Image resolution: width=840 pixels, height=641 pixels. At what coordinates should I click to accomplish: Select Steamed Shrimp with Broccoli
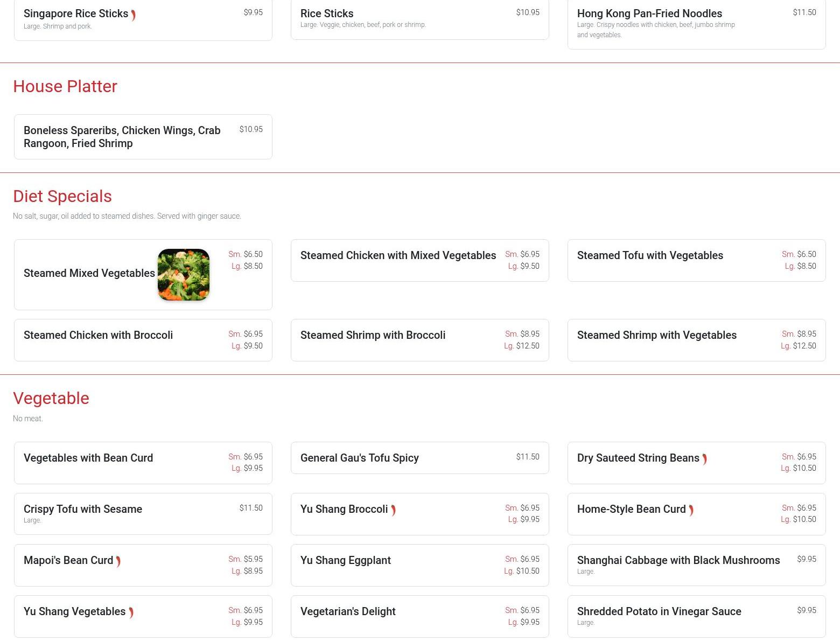coord(373,335)
